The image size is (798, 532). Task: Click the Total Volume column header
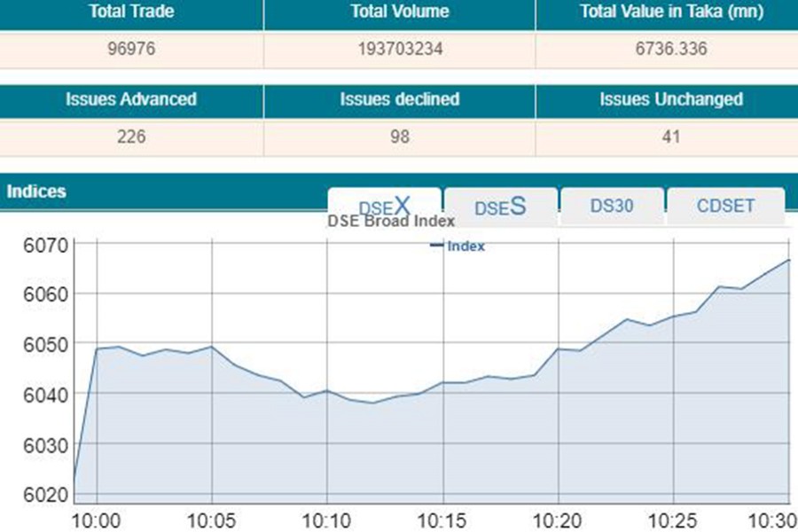(399, 12)
